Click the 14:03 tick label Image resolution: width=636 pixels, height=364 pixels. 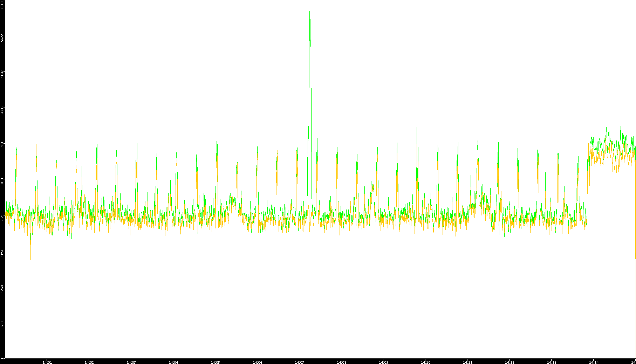131,362
